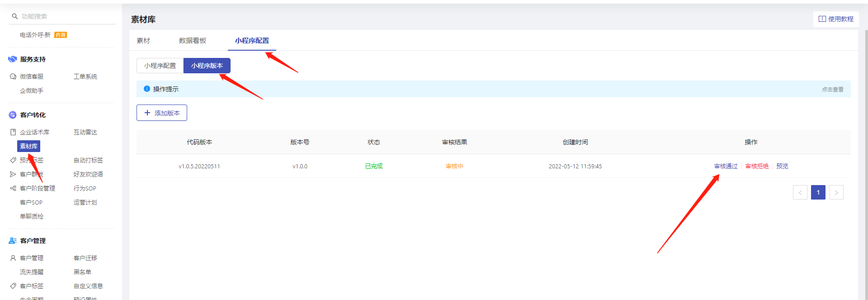Image resolution: width=868 pixels, height=300 pixels.
Task: Open 电话外呼-新 menu entry
Action: click(x=35, y=35)
